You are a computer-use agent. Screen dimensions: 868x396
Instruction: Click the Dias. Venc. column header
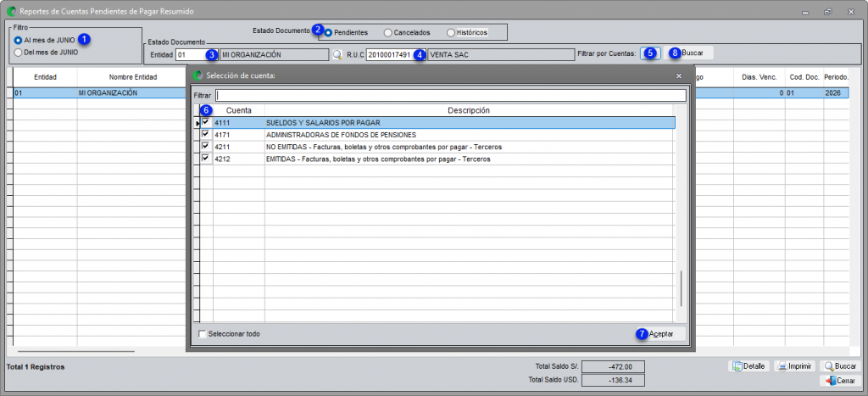(759, 77)
